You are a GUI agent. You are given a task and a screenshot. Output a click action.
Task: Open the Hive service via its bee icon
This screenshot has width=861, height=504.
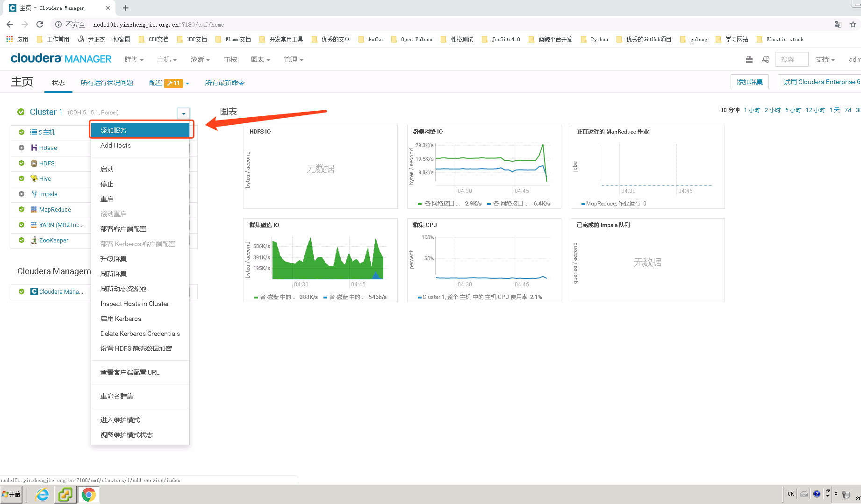[x=34, y=178]
